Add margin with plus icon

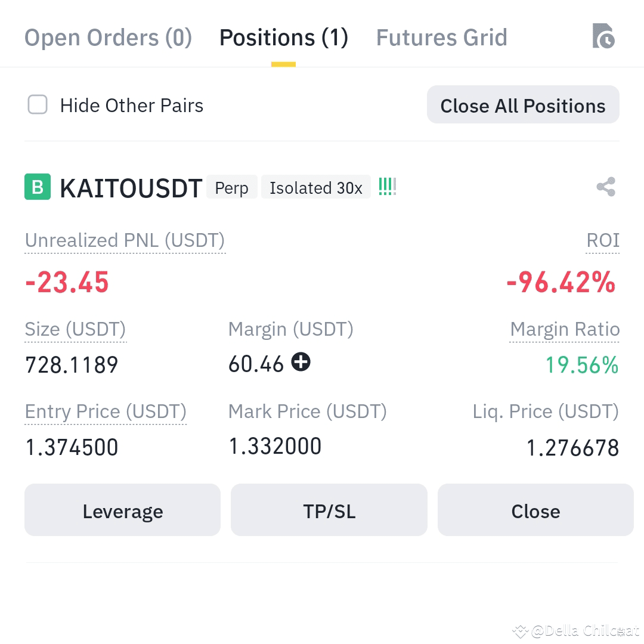[301, 362]
